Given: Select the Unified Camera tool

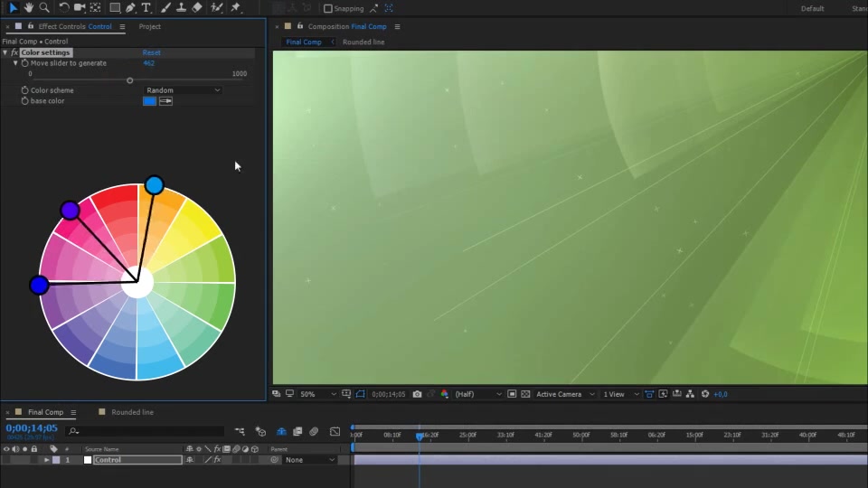Looking at the screenshot, I should (80, 8).
